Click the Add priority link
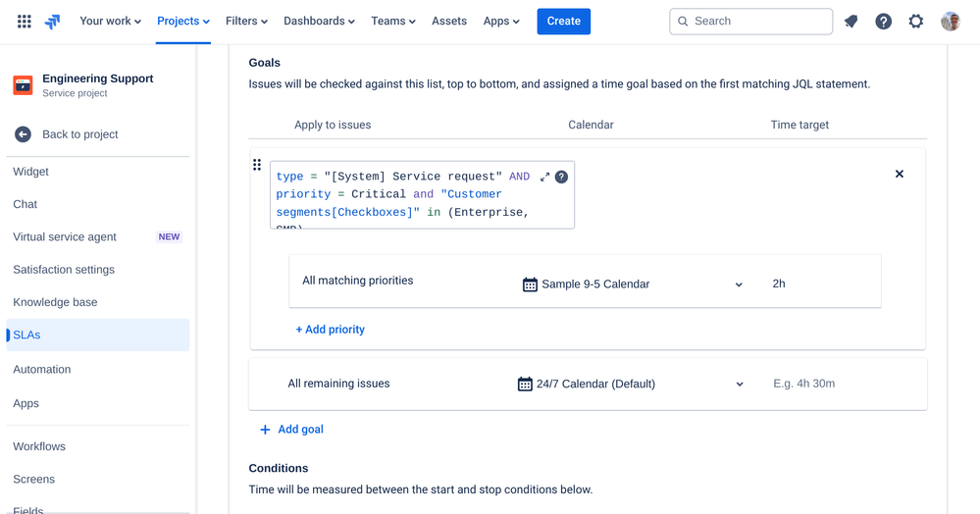The image size is (980, 514). point(331,330)
